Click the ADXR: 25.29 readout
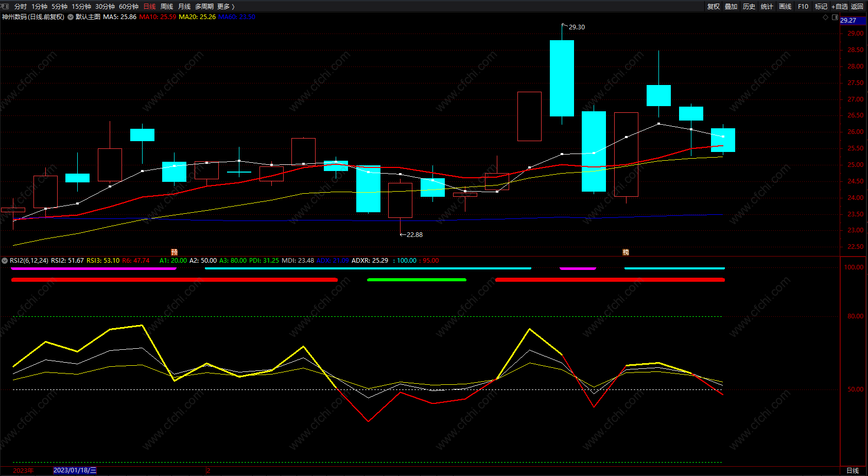This screenshot has height=476, width=868. point(370,261)
